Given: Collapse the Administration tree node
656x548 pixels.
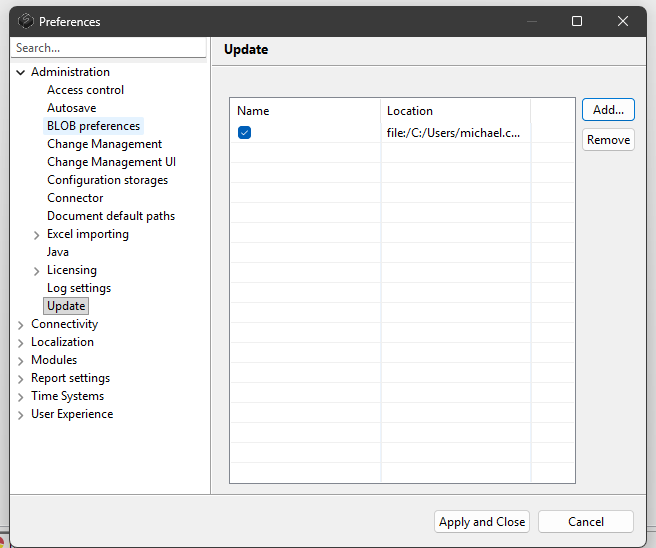Looking at the screenshot, I should coord(21,72).
